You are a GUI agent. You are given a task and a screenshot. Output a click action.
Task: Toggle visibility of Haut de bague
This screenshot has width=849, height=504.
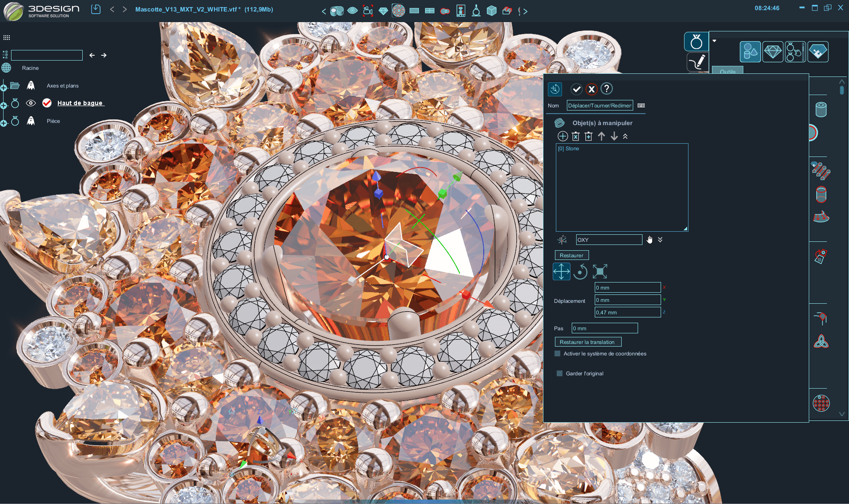tap(31, 103)
